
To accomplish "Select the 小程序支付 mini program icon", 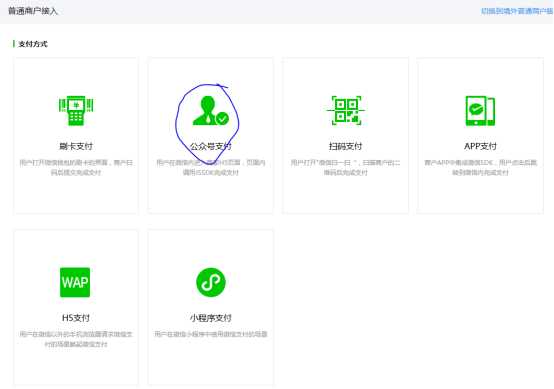I will 211,282.
